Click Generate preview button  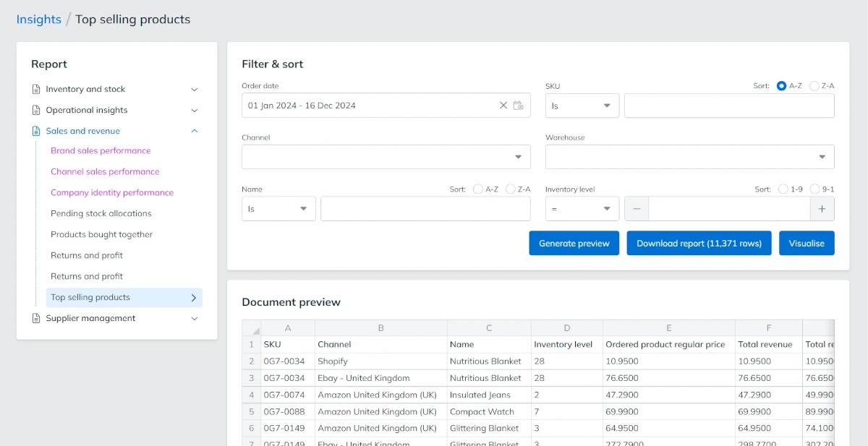point(574,244)
